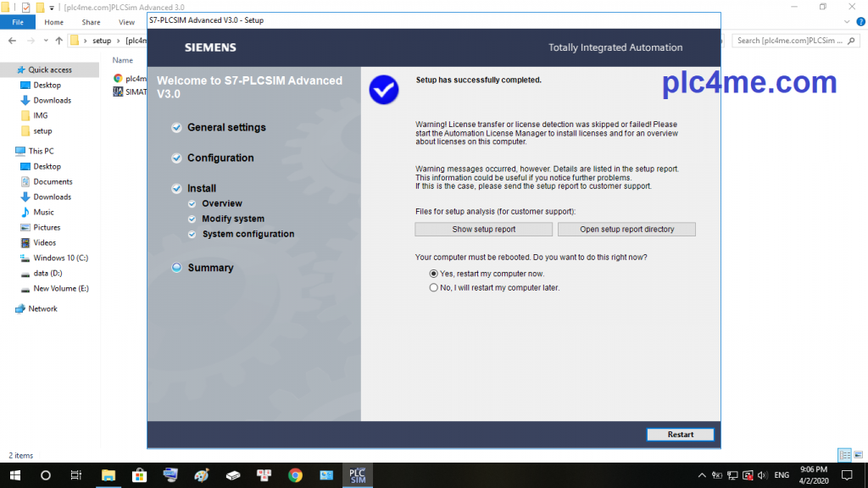Select Windows 10 (C:) drive in sidebar
Viewport: 868px width, 488px height.
click(60, 258)
